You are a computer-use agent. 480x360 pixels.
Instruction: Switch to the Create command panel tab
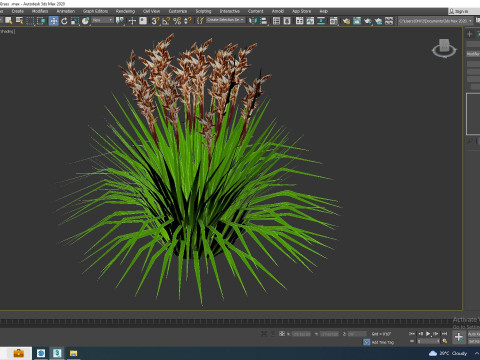click(469, 34)
